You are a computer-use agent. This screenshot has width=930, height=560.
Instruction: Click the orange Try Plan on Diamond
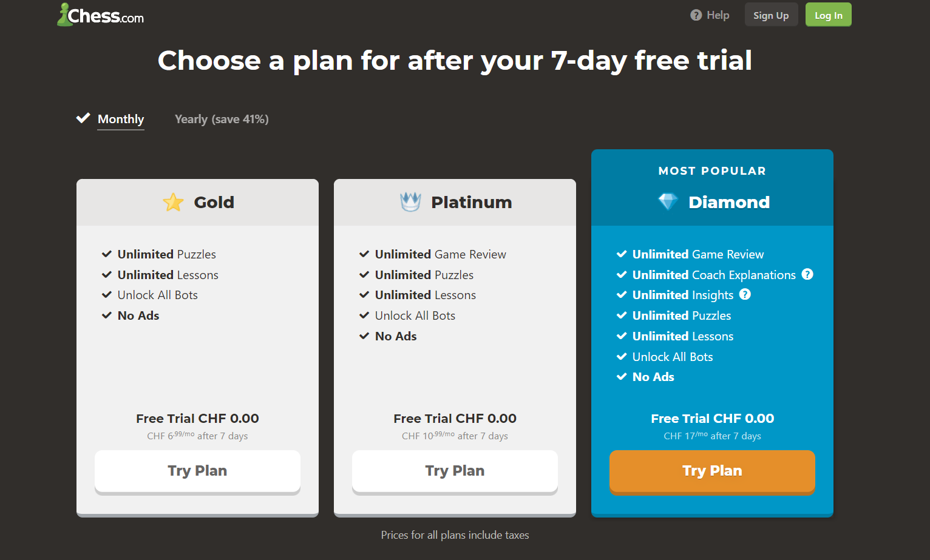711,471
